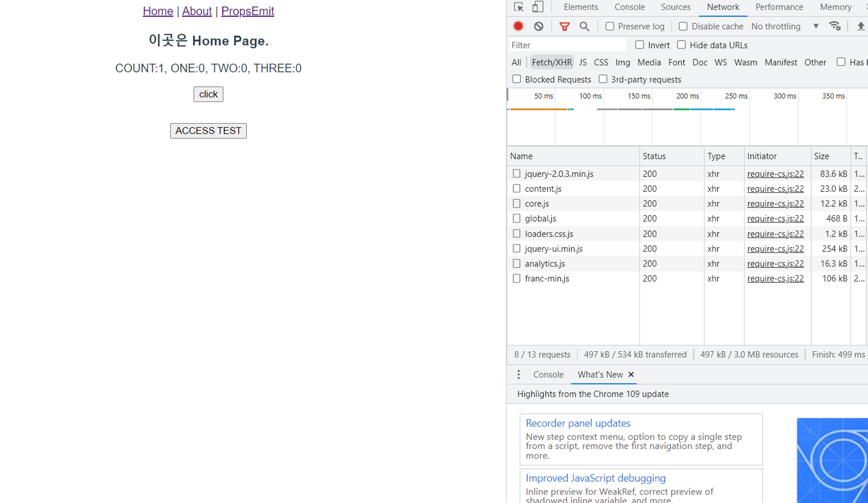Open the Performance tab
868x503 pixels.
[x=779, y=7]
